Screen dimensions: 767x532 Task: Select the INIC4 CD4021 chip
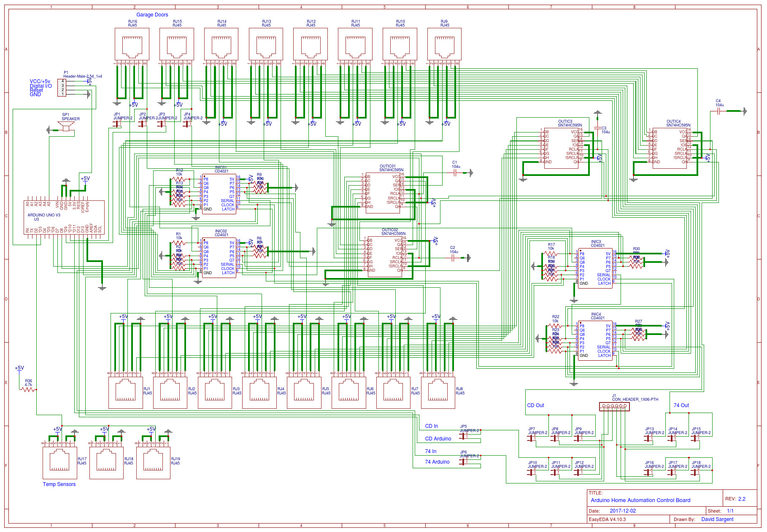[595, 340]
